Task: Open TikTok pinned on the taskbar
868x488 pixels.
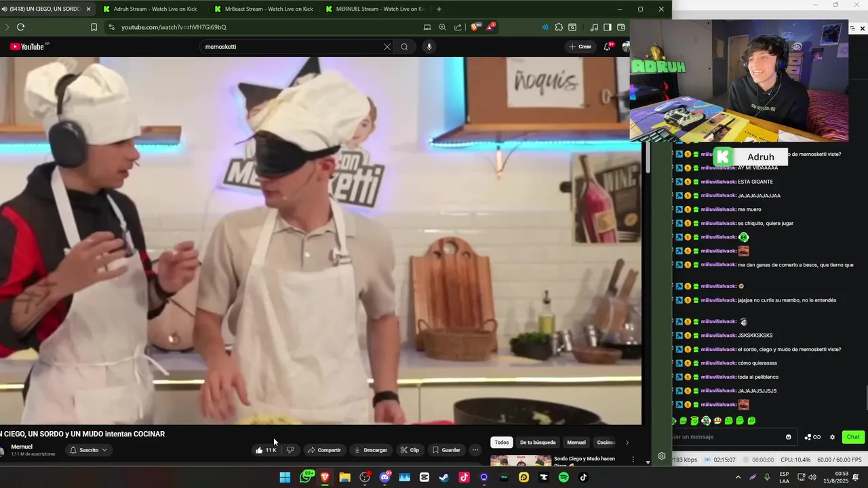Action: 583,477
